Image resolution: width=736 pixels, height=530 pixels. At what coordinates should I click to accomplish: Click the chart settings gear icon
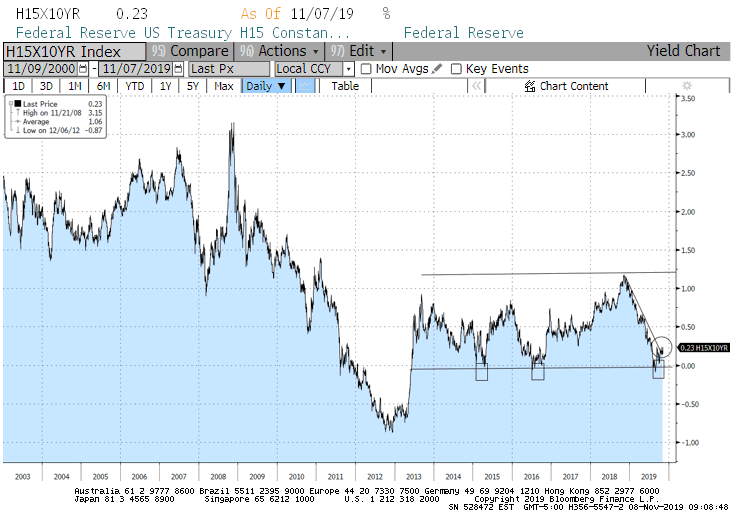[686, 86]
